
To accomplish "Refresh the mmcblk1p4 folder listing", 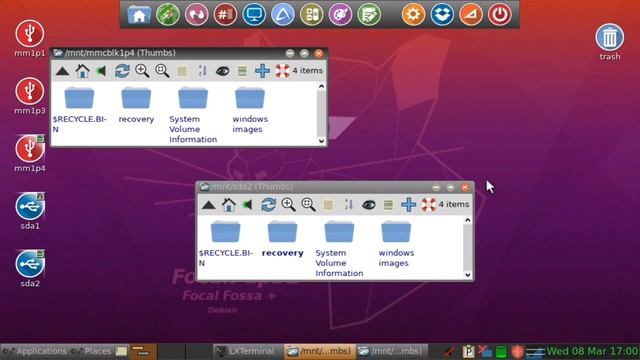I will pos(122,71).
